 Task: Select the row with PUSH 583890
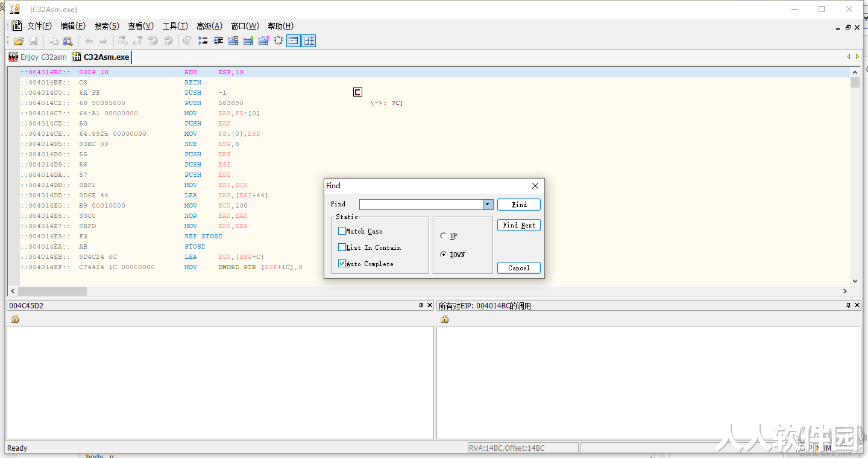[435, 103]
